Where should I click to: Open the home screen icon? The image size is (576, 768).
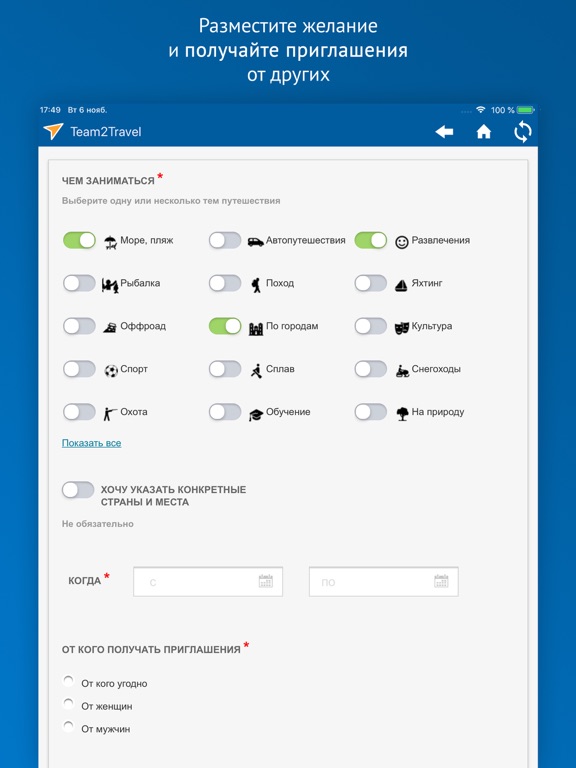483,131
